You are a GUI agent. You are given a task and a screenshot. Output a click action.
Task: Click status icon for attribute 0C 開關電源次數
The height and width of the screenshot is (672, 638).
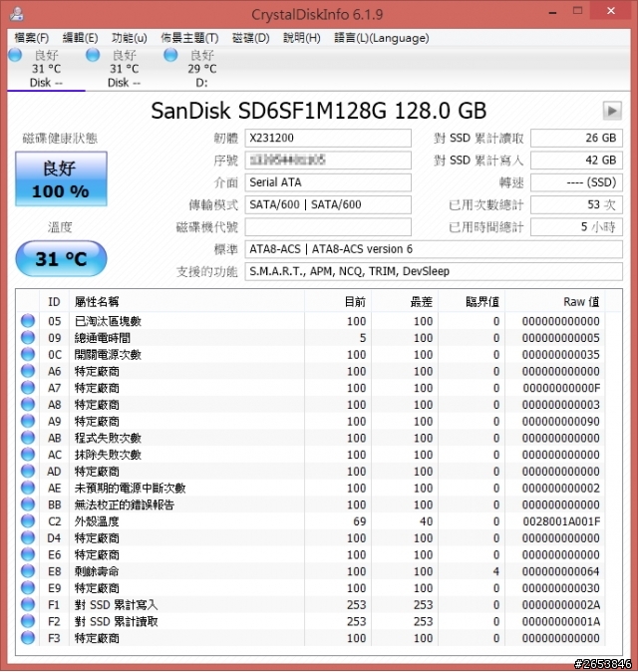click(x=28, y=354)
